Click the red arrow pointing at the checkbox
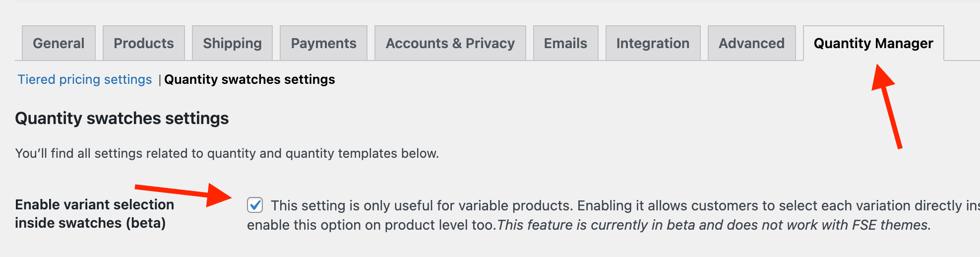This screenshot has width=980, height=257. tap(184, 193)
